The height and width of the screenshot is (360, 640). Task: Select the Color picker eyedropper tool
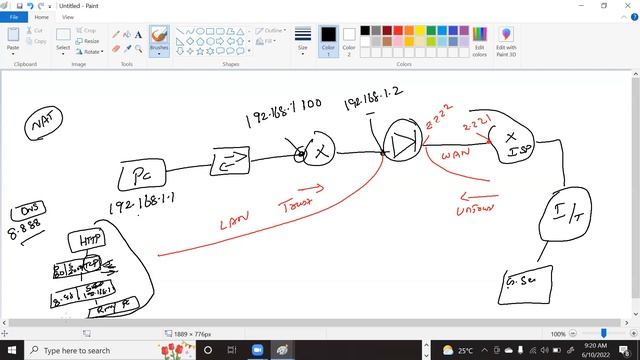pyautogui.click(x=127, y=49)
